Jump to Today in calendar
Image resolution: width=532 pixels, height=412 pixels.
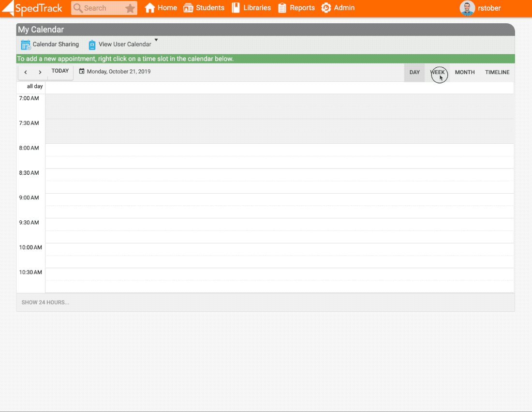(60, 71)
